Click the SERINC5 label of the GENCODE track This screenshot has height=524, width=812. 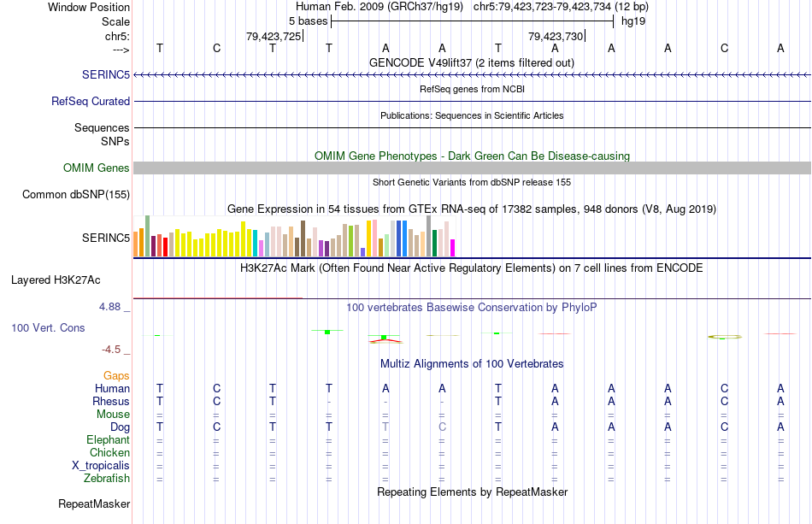pyautogui.click(x=106, y=74)
